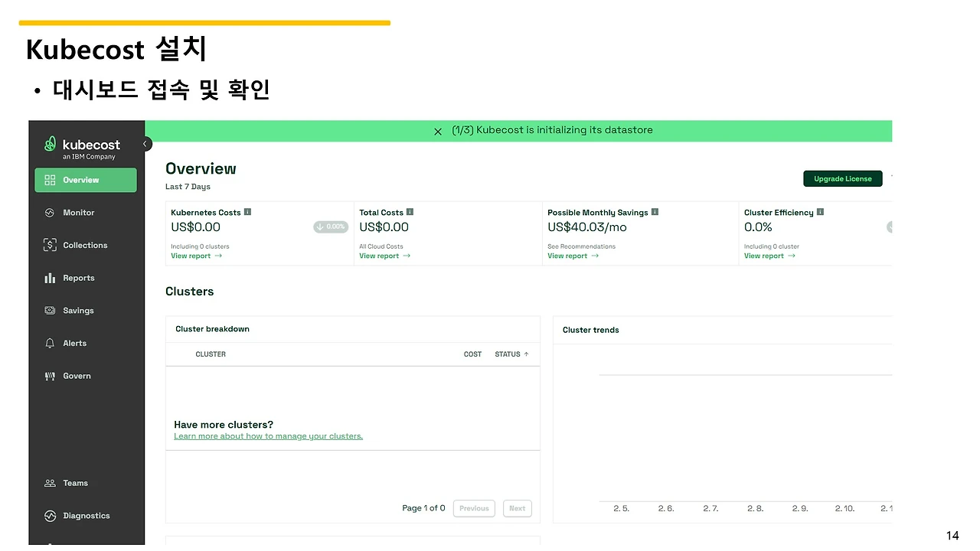Image resolution: width=980 pixels, height=551 pixels.
Task: Click the info icon beside Total Costs
Action: pyautogui.click(x=410, y=212)
